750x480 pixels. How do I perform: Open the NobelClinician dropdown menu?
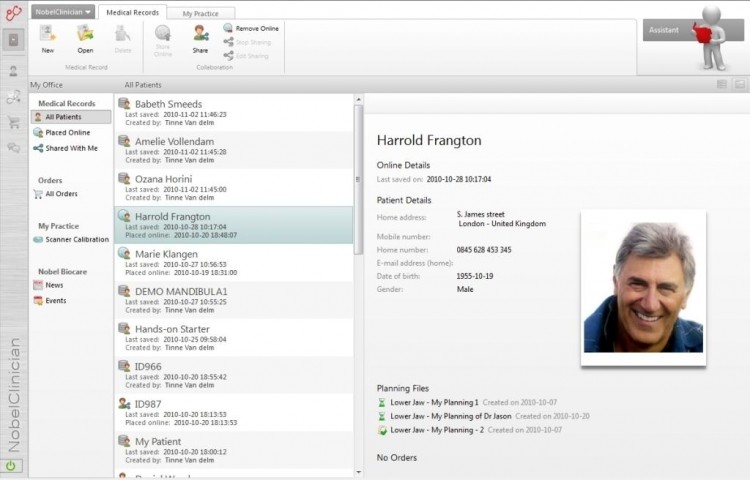(63, 12)
